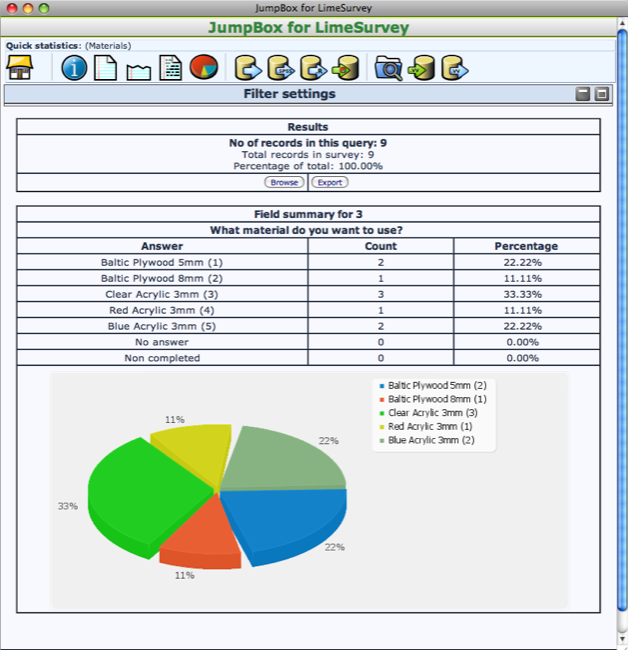Click the Export button in Results
628x650 pixels.
(330, 182)
